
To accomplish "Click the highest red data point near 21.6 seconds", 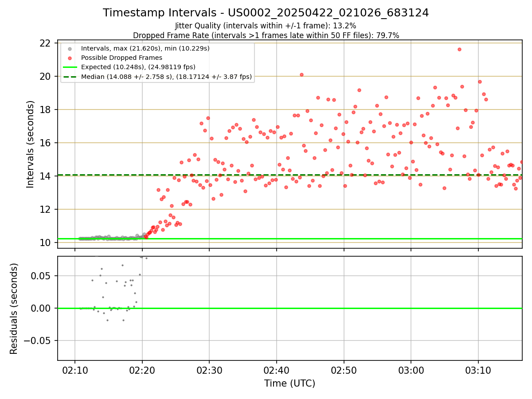I will coord(459,49).
